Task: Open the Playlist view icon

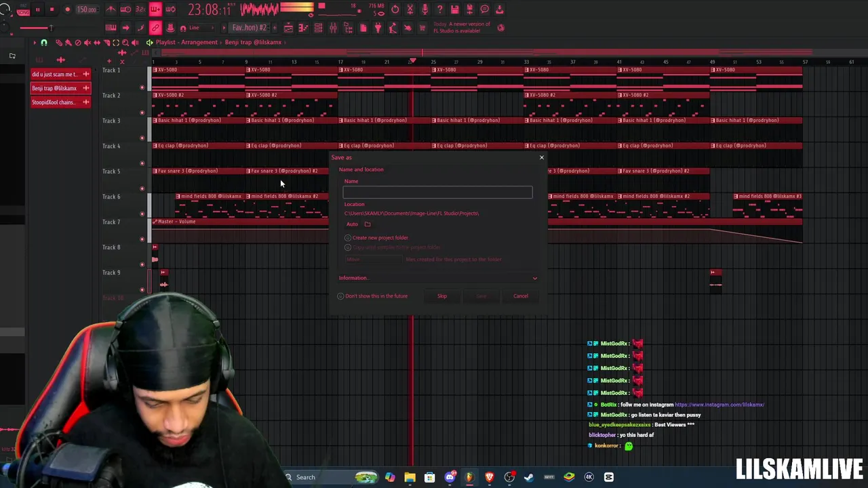Action: (288, 28)
